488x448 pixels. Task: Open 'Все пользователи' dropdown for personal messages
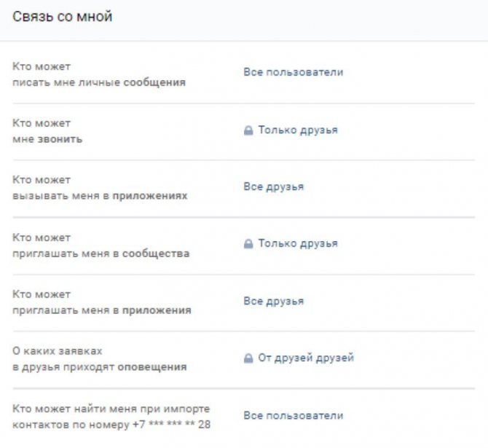click(294, 72)
